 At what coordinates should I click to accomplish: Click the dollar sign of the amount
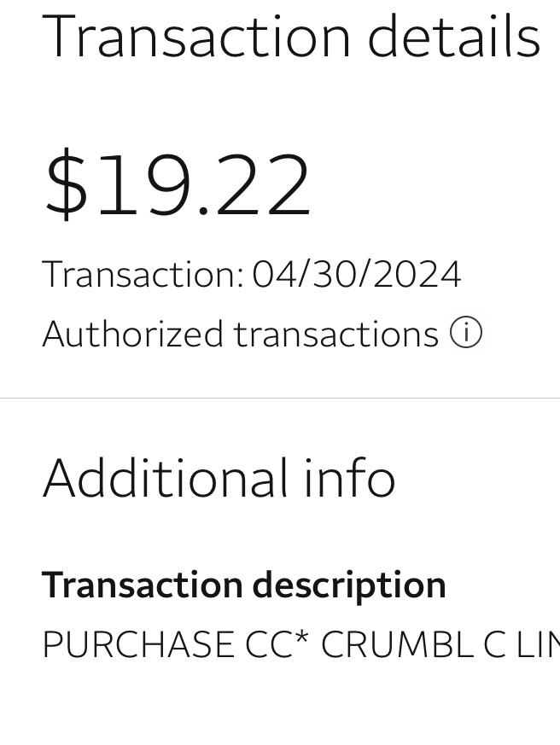(x=66, y=184)
